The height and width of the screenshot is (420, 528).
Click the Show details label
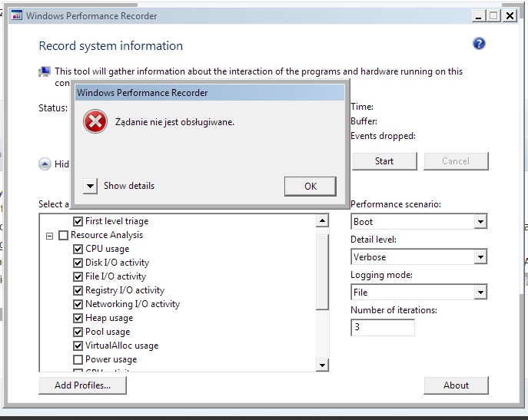[129, 186]
